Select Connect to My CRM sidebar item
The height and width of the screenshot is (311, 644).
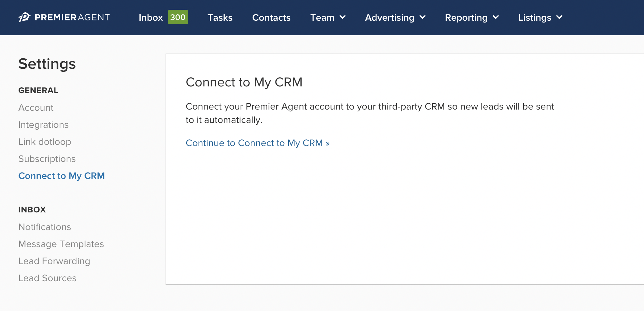pyautogui.click(x=61, y=176)
